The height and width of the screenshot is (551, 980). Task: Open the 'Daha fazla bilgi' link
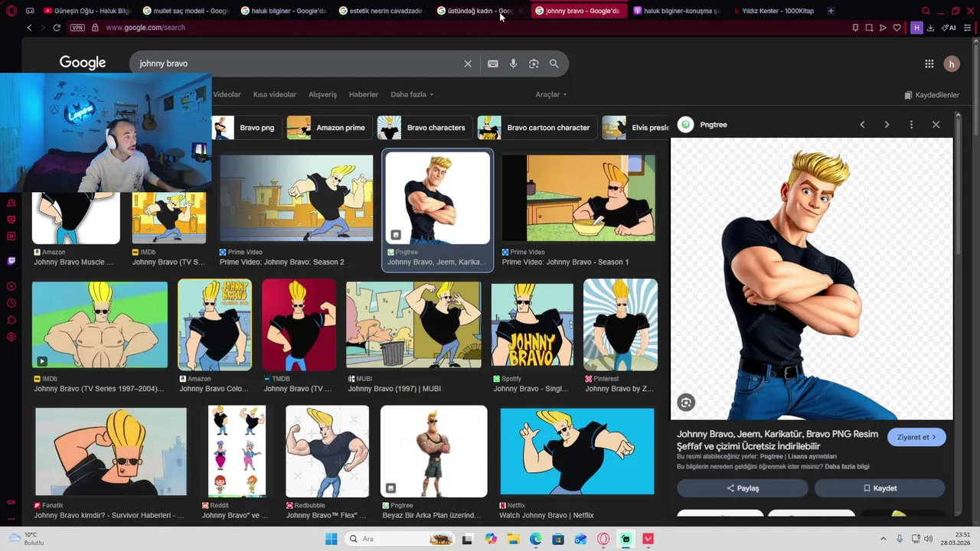tap(847, 466)
